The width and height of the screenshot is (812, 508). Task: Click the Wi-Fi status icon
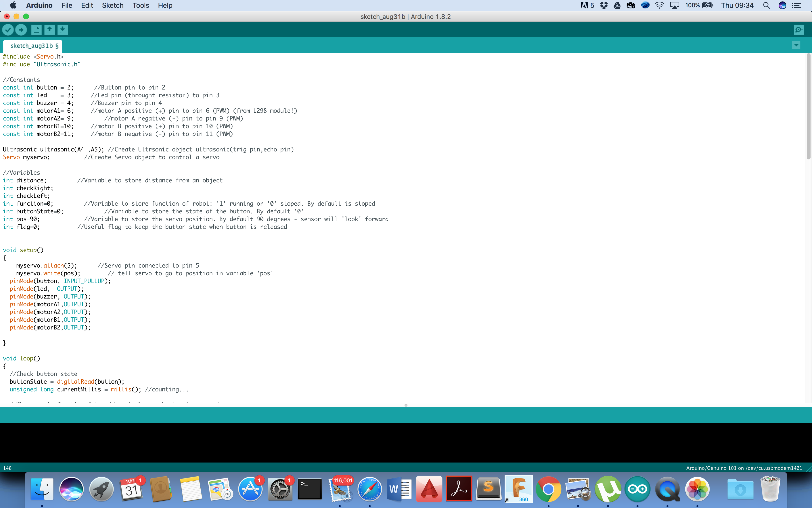pyautogui.click(x=659, y=5)
